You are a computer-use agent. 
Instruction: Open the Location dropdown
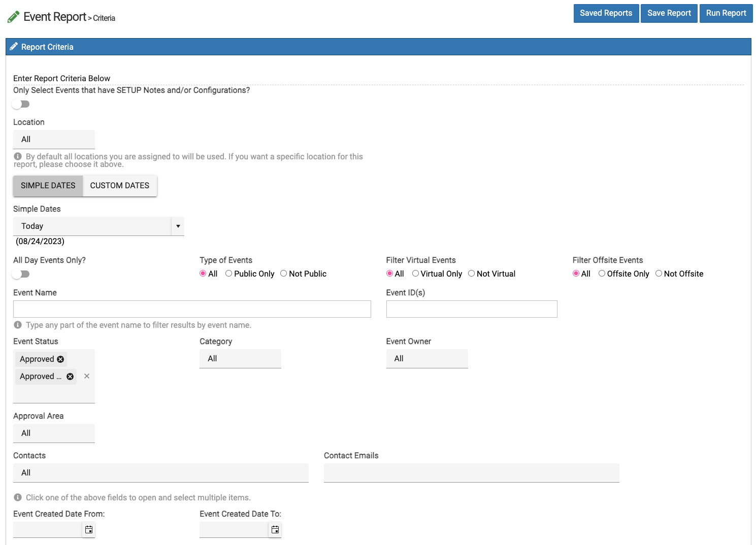pyautogui.click(x=54, y=140)
